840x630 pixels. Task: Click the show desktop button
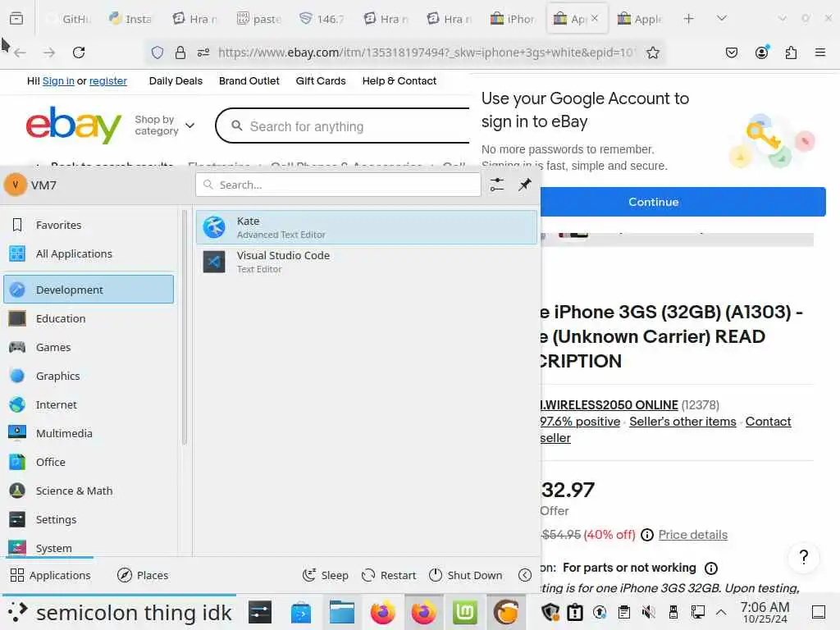(x=819, y=612)
